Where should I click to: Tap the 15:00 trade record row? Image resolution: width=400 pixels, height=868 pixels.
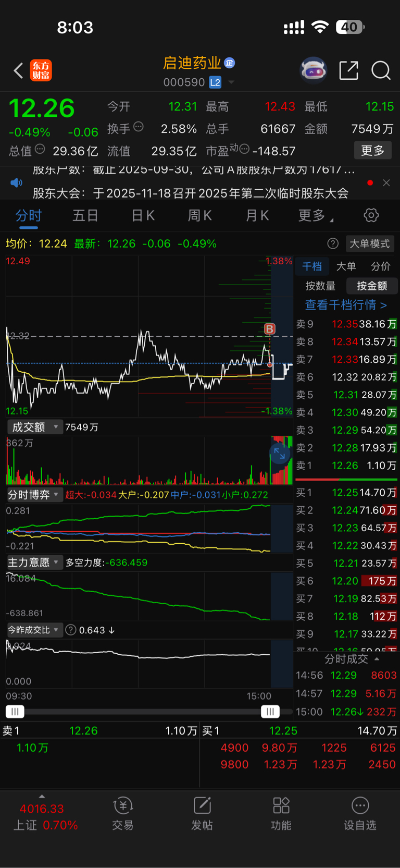[346, 712]
